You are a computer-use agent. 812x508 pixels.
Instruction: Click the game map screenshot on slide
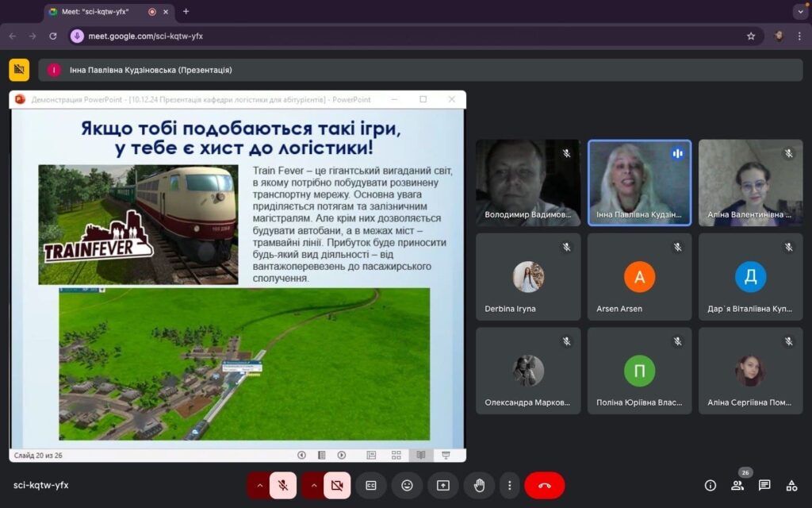[244, 364]
